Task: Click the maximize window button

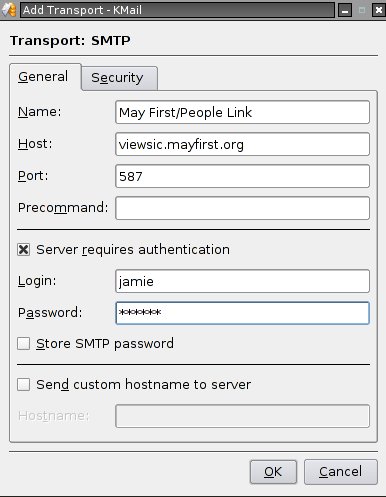Action: click(362, 10)
